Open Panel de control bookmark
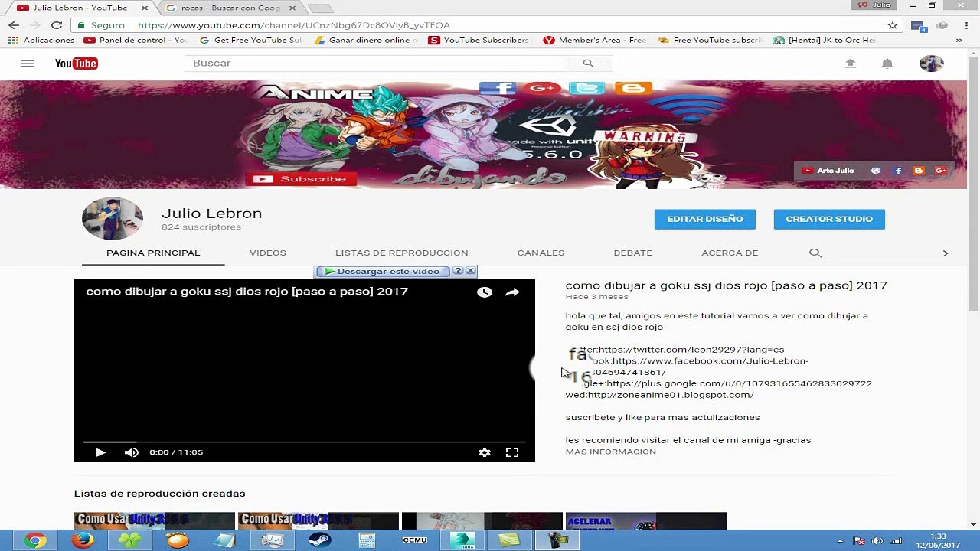 [x=136, y=40]
